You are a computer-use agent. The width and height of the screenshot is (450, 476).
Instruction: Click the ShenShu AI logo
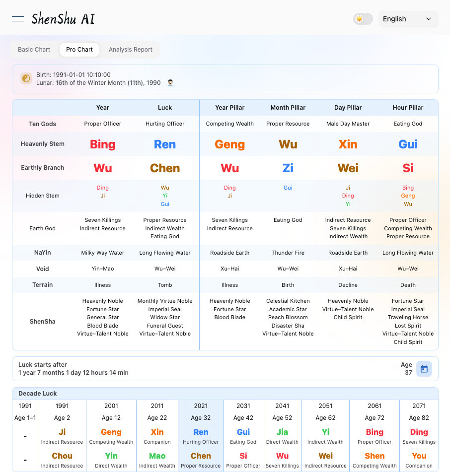click(x=63, y=19)
